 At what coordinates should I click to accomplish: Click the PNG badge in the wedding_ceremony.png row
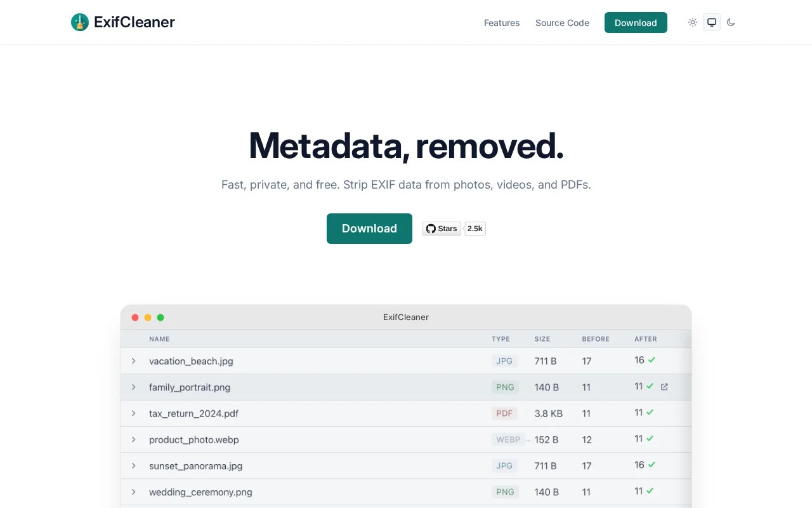pos(505,491)
